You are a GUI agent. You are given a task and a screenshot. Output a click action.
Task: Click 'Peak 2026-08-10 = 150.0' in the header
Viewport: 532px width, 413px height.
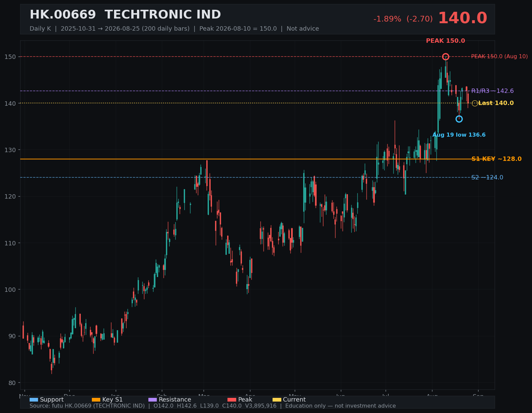pos(238,29)
